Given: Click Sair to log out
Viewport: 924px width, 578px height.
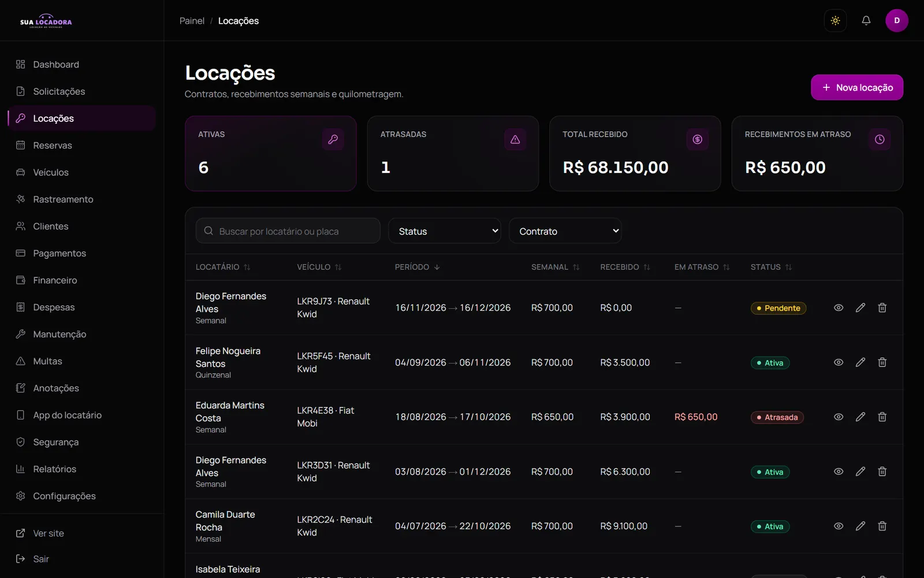Looking at the screenshot, I should (82, 559).
